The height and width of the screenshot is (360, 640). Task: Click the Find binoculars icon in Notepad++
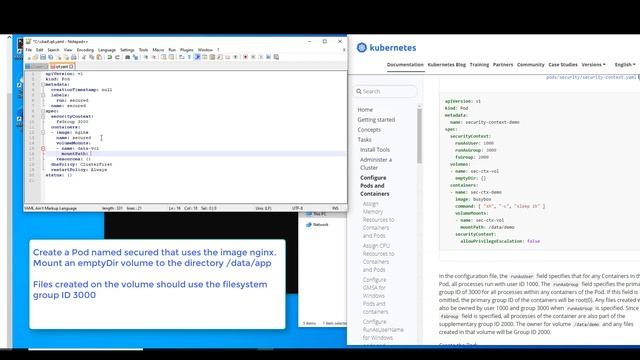point(128,57)
